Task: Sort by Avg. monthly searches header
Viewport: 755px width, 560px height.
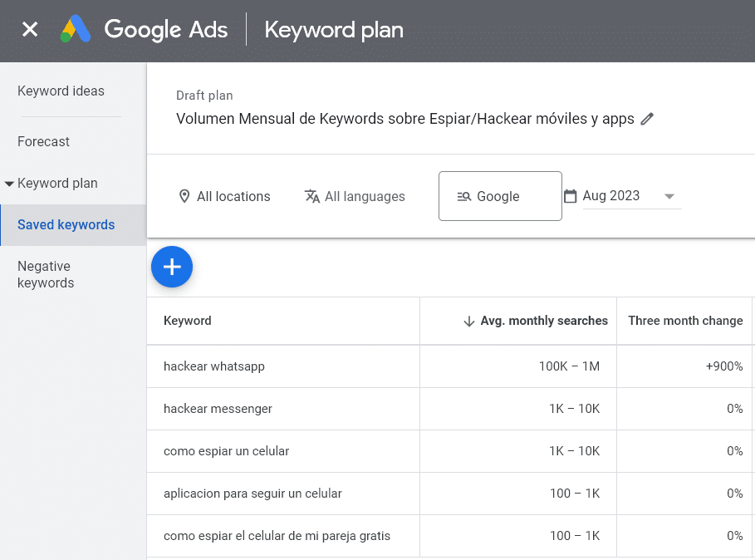Action: pyautogui.click(x=544, y=321)
